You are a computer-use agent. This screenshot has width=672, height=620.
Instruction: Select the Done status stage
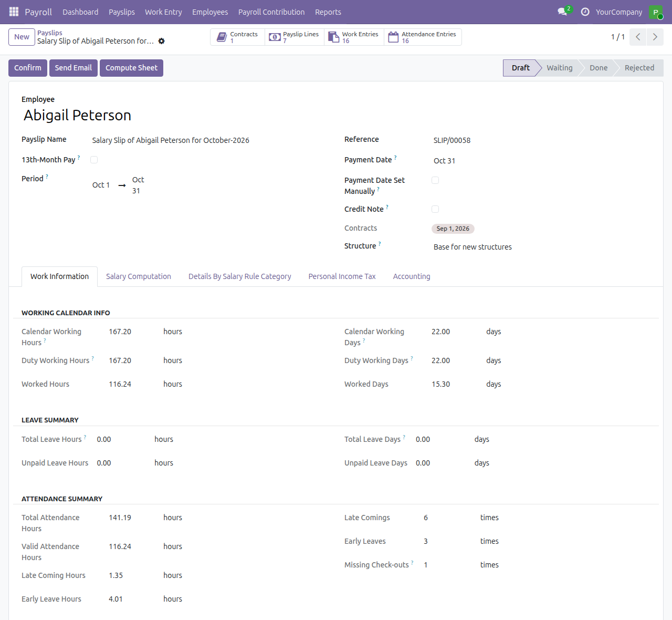coord(598,68)
